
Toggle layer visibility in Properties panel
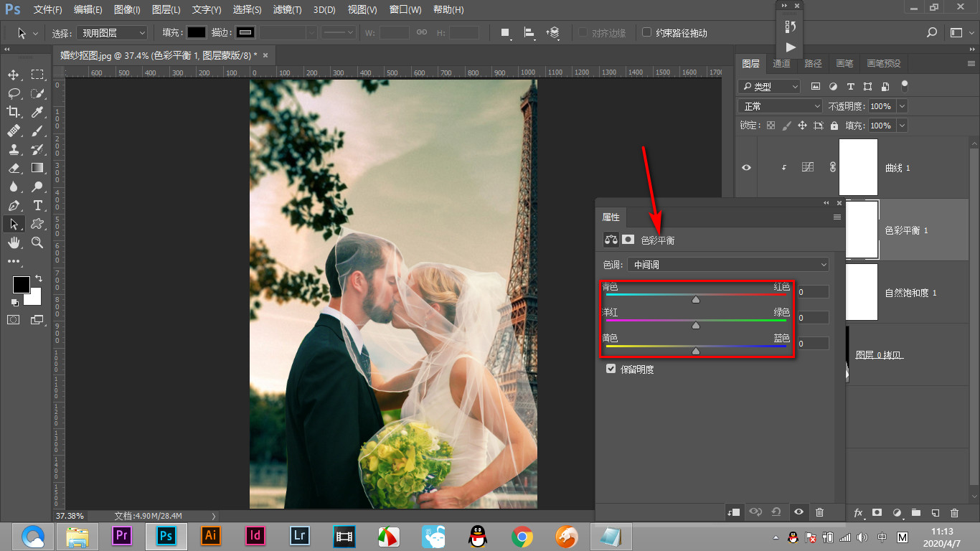point(798,512)
